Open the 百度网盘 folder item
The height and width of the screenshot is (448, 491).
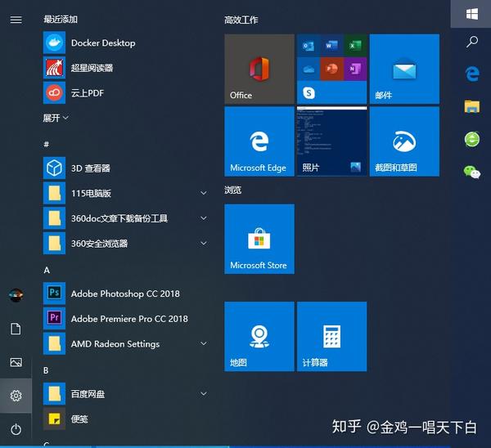[x=125, y=393]
